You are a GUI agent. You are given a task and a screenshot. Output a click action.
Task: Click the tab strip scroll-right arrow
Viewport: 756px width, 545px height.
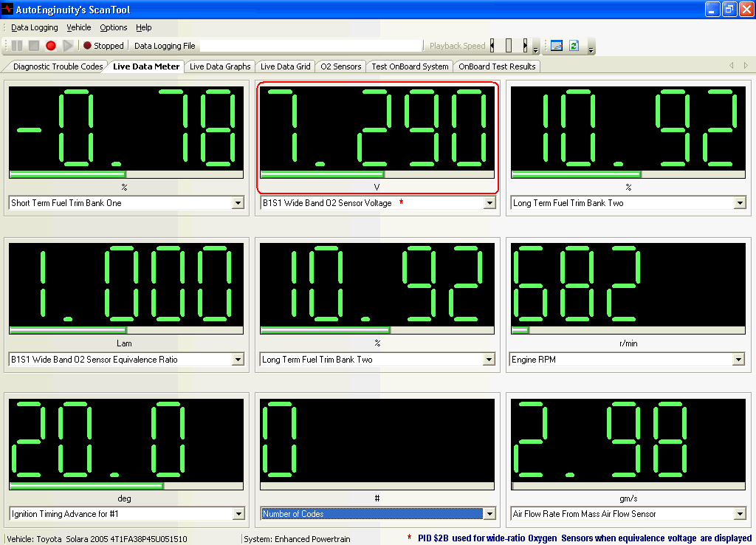746,66
